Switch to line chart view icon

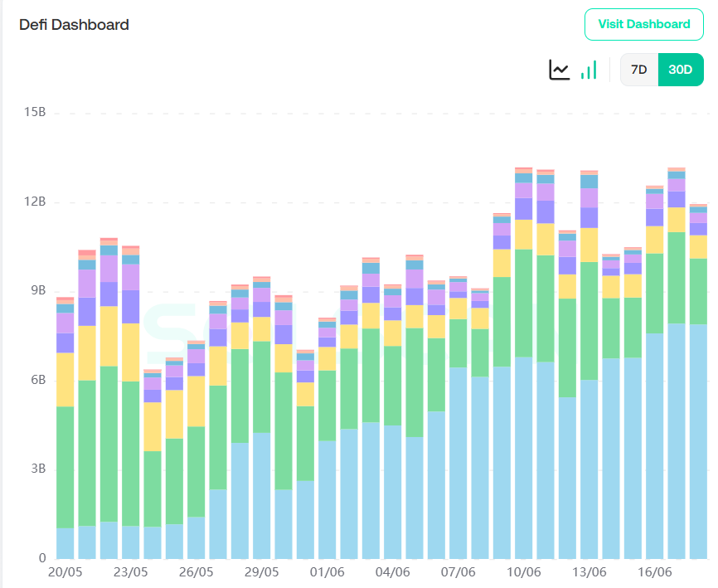560,70
